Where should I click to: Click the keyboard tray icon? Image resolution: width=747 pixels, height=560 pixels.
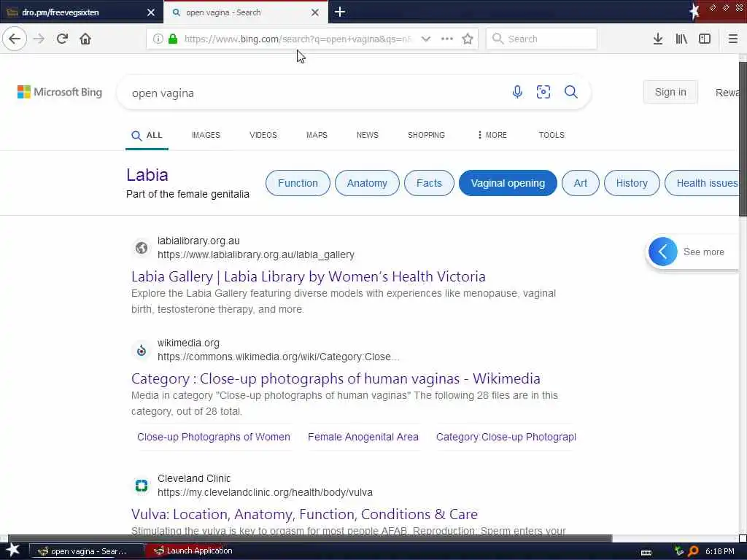coord(646,552)
